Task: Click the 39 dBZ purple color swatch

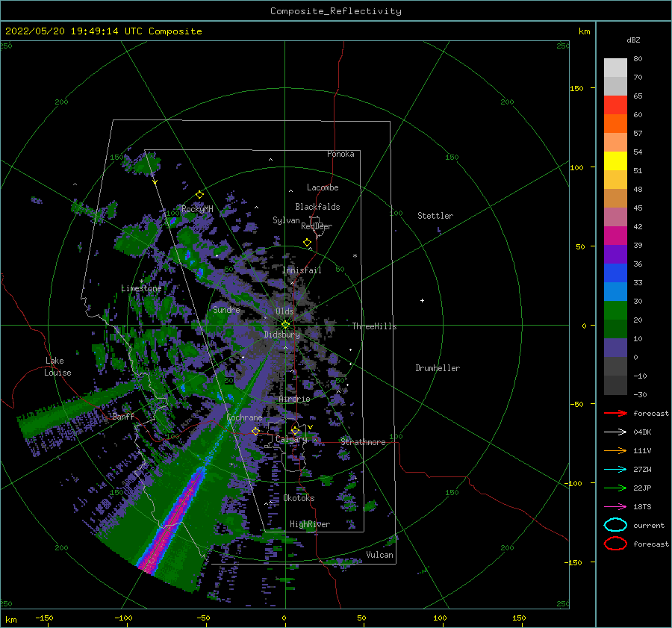Action: tap(615, 254)
